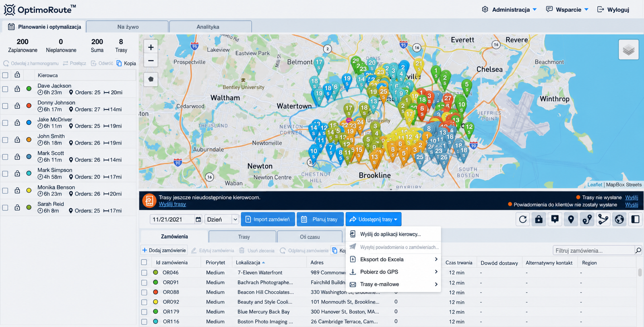Check the Sarah Reid driver checkbox
The height and width of the screenshot is (327, 644).
click(5, 207)
